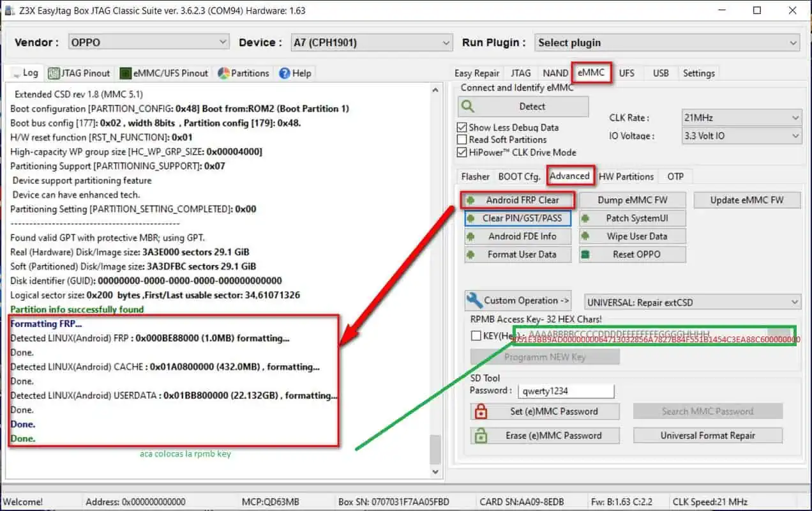812x511 pixels.
Task: Open the Run Plugin selector
Action: [x=666, y=43]
